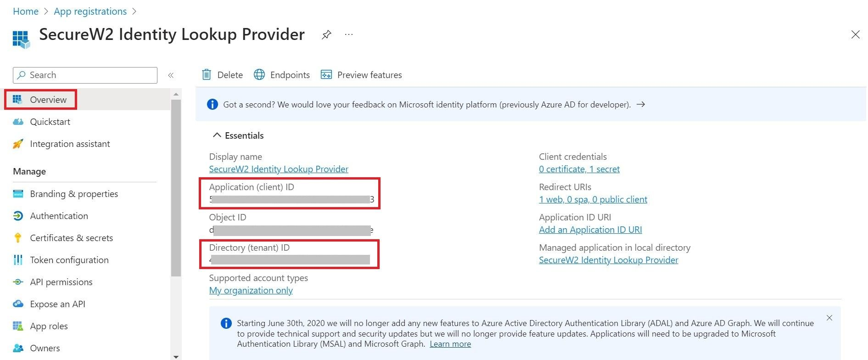Dismiss the ADAL deprecation notice

(829, 318)
